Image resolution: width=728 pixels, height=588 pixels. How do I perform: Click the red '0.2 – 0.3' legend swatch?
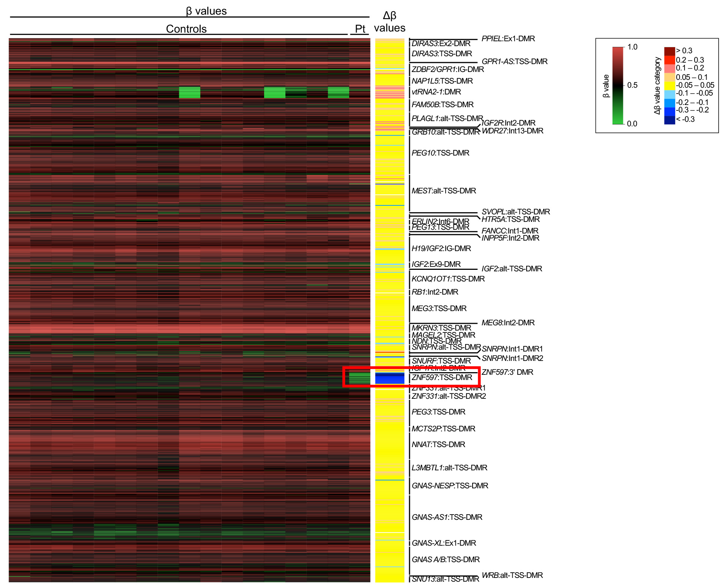coord(669,60)
